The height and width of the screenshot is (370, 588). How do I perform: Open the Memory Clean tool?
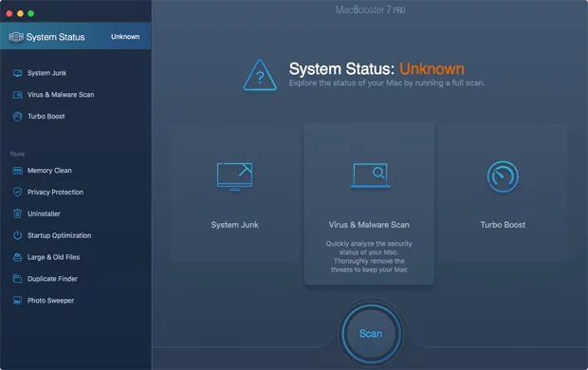pos(49,171)
